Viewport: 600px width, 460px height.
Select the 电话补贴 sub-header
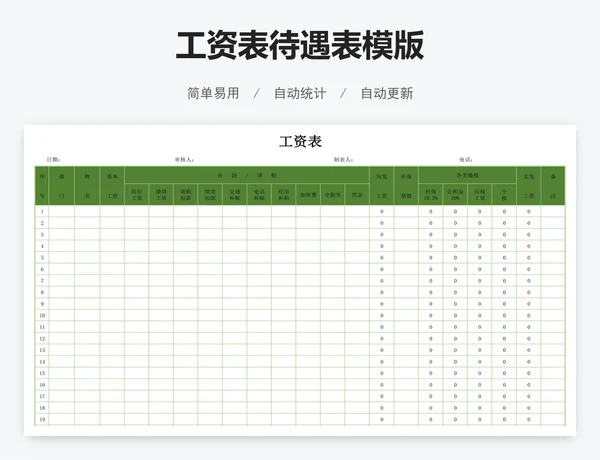pyautogui.click(x=259, y=194)
